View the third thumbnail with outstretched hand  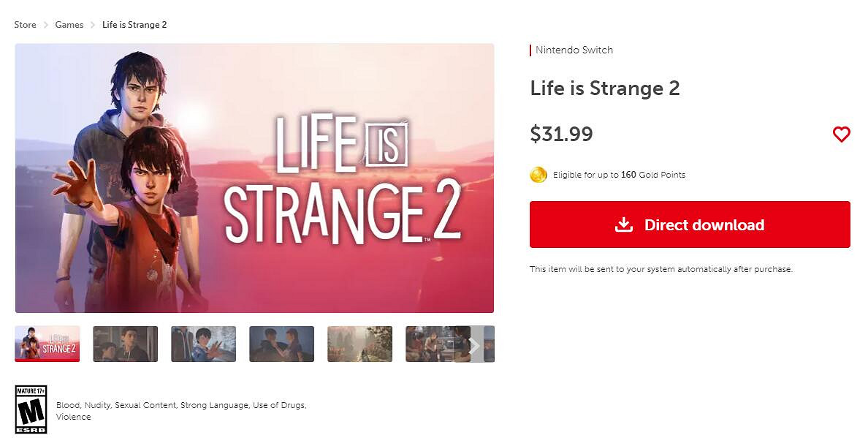203,344
